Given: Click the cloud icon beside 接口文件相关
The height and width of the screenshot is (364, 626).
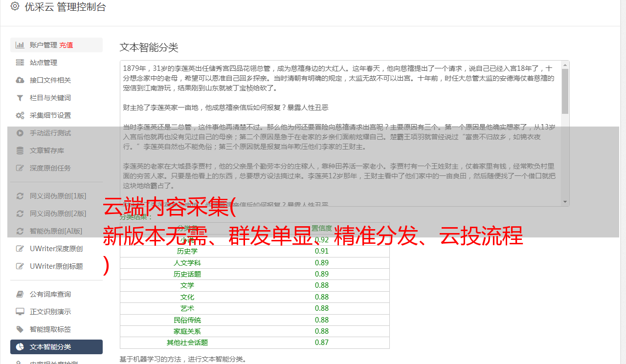Looking at the screenshot, I should [20, 80].
